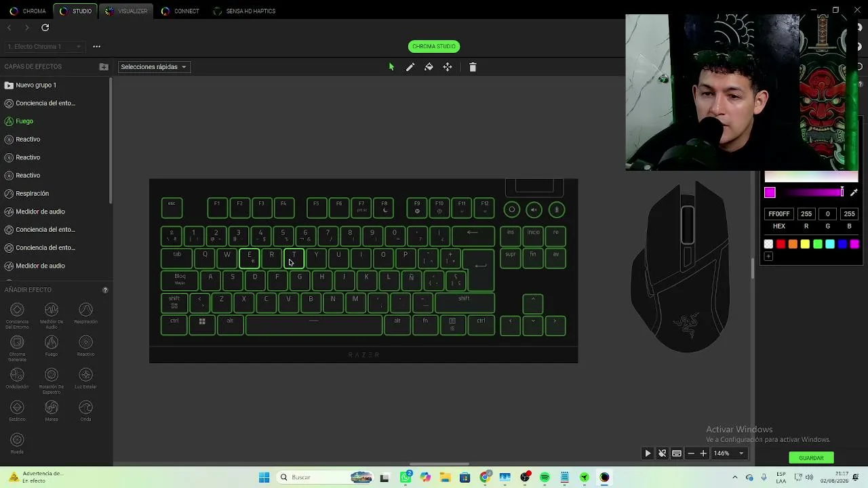Open help for Añadir Efecto
868x488 pixels.
pyautogui.click(x=105, y=290)
